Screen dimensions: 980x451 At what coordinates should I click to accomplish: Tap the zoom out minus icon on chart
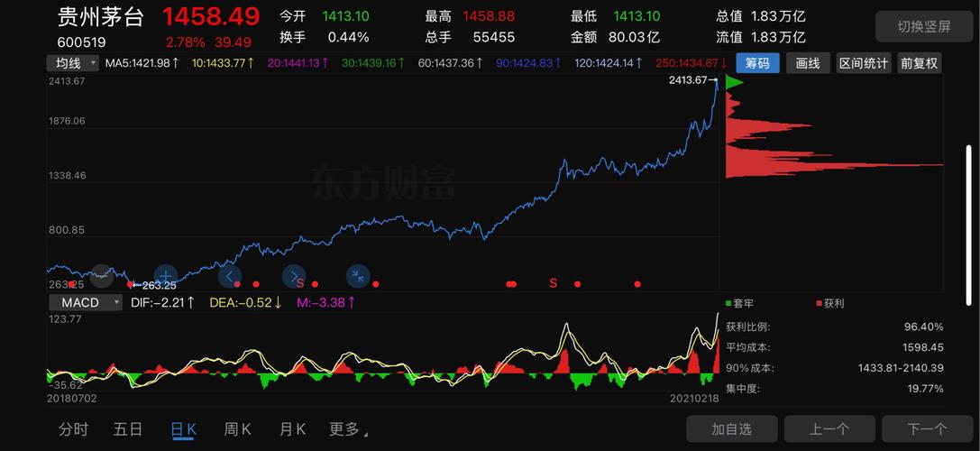[102, 276]
